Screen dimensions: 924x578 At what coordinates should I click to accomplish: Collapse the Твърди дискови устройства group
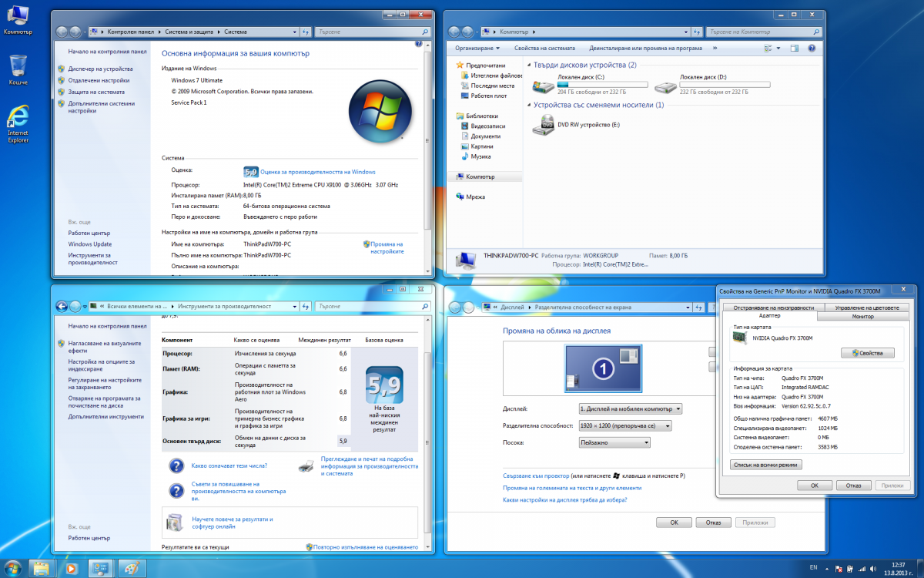pos(528,66)
